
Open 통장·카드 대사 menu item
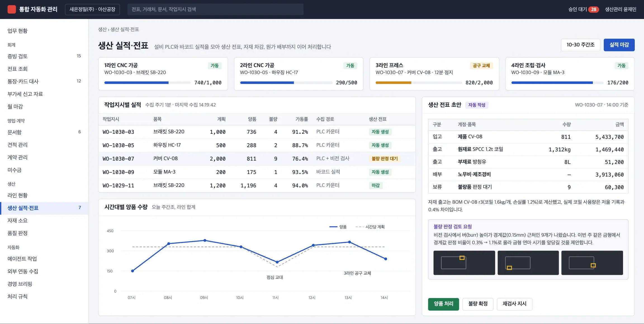point(44,81)
